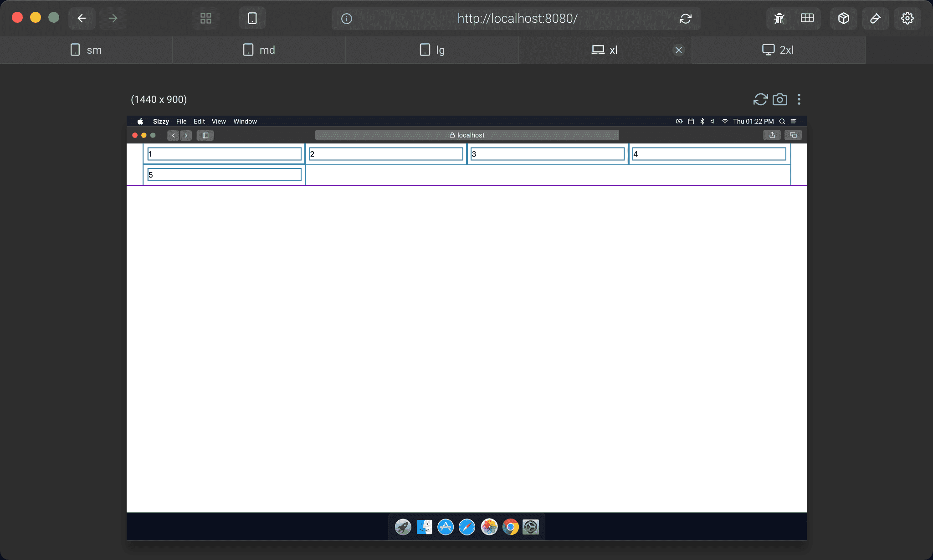Take a screenshot with camera icon
Viewport: 933px width, 560px height.
780,99
